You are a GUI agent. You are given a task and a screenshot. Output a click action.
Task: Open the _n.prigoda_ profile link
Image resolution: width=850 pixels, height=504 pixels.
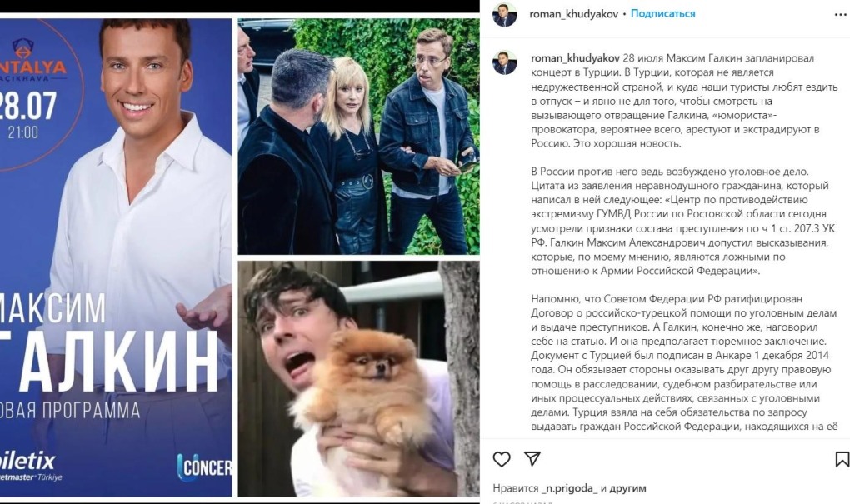click(569, 488)
